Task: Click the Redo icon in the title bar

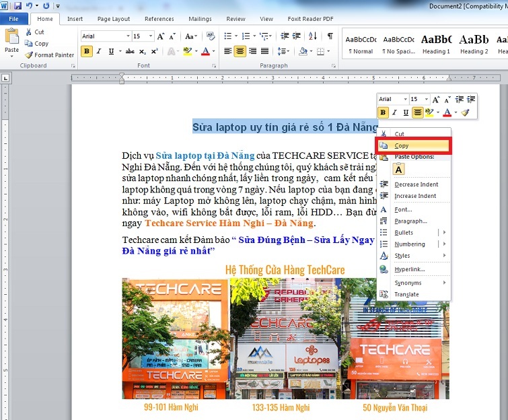Action: click(x=46, y=5)
